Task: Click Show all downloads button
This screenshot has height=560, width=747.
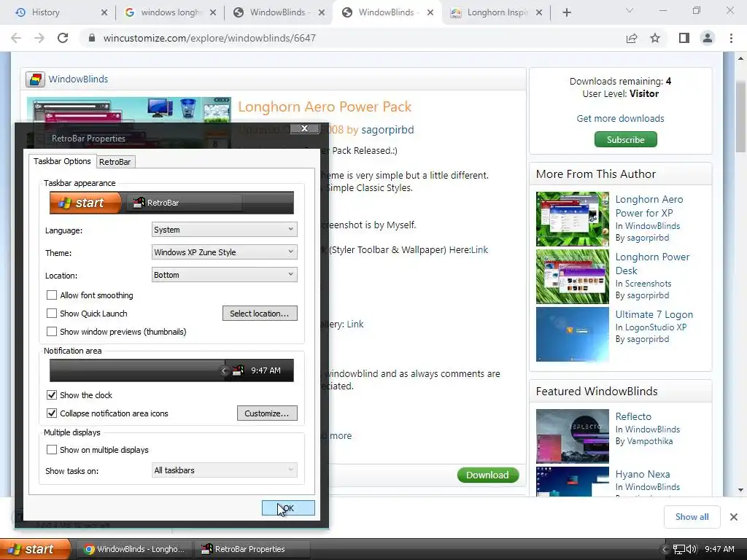Action: 692,517
